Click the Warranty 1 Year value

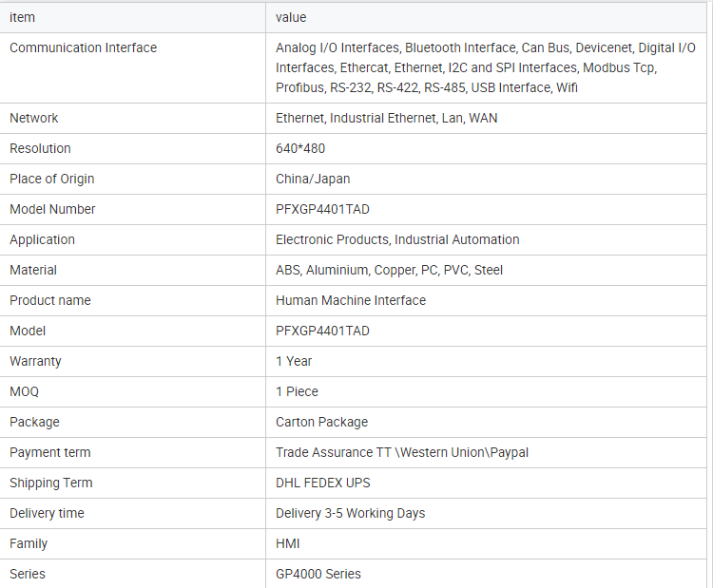pyautogui.click(x=294, y=361)
